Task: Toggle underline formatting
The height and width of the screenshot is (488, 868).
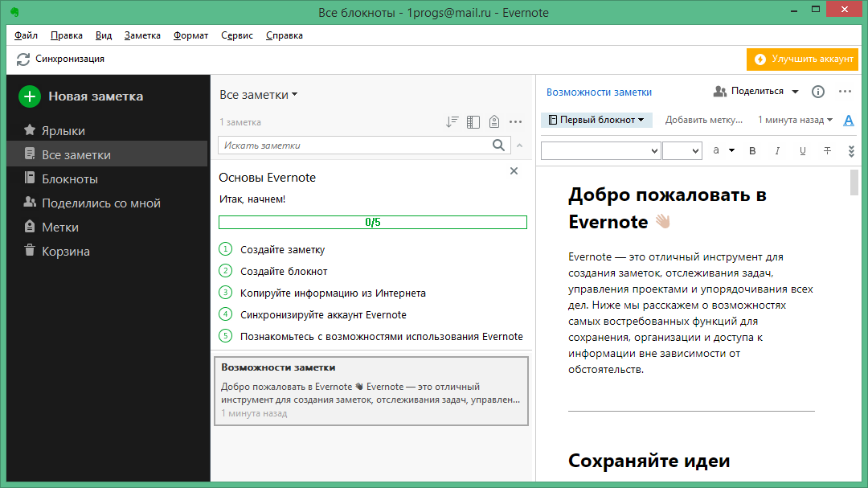Action: click(x=802, y=150)
